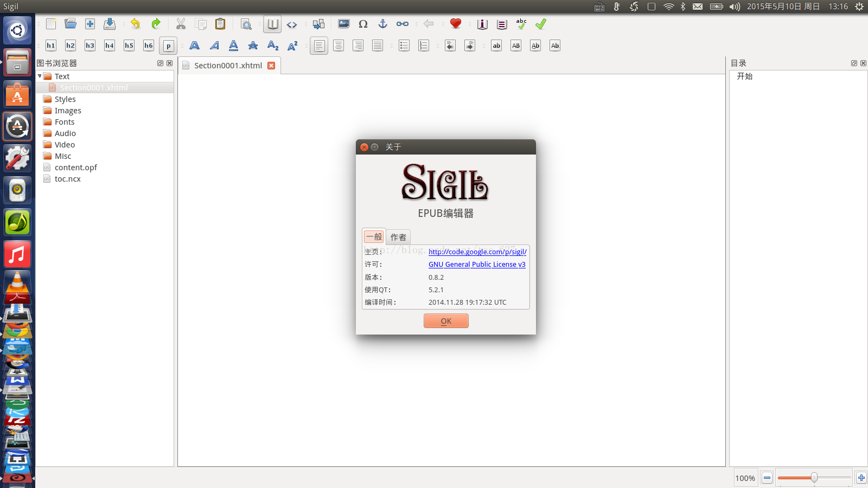The image size is (868, 488).
Task: Cut the selected text
Action: pyautogui.click(x=181, y=24)
